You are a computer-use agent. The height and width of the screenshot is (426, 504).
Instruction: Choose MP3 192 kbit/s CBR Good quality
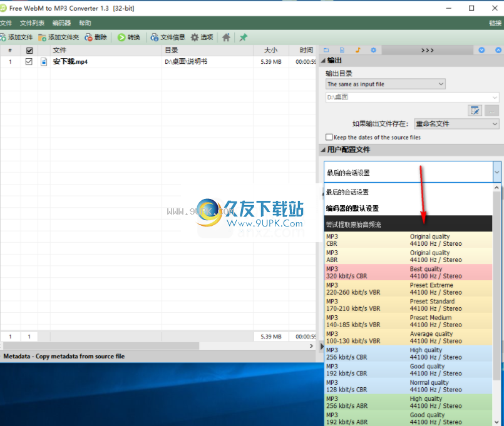point(408,370)
